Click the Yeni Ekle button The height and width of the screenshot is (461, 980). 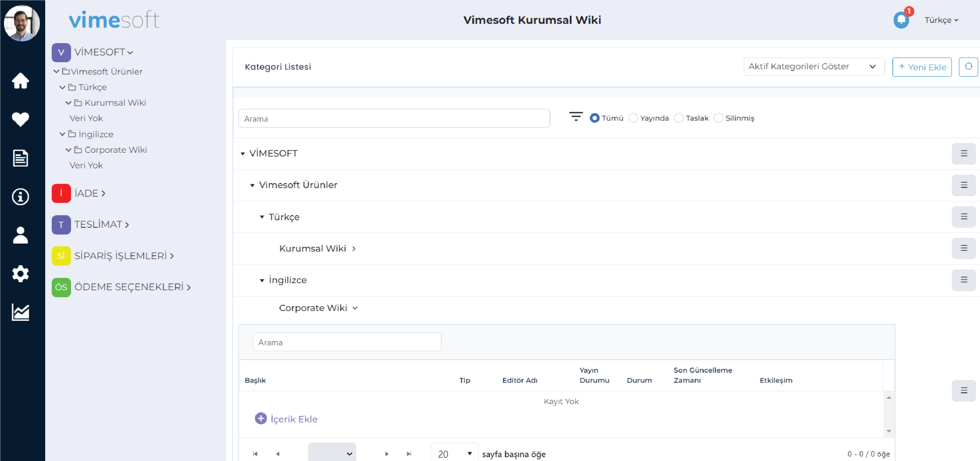coord(923,67)
